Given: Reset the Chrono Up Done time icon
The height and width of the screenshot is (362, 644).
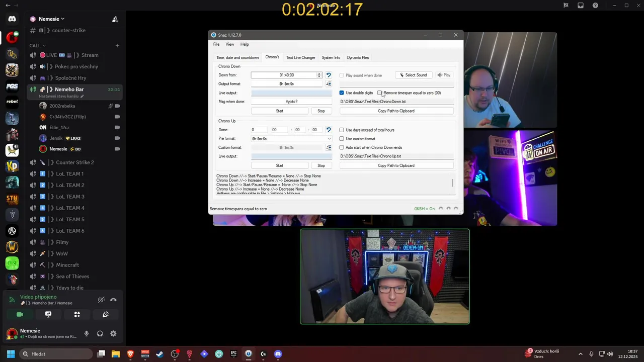Looking at the screenshot, I should point(329,130).
